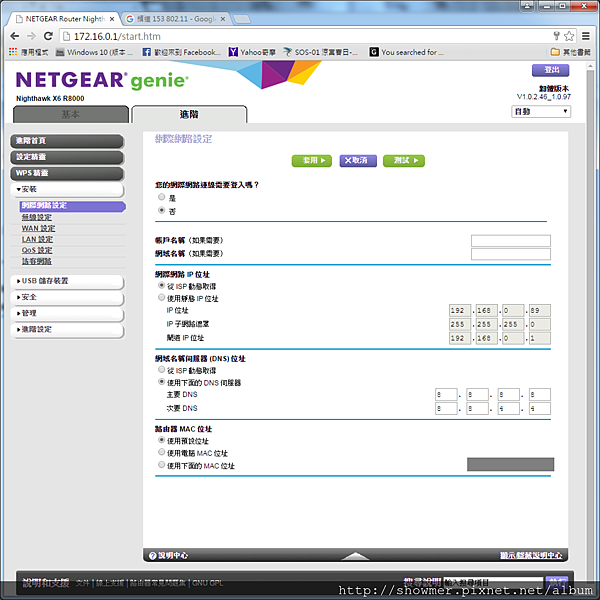Image resolution: width=600 pixels, height=600 pixels.
Task: Open the Wireless Setup link
Action: coord(36,217)
